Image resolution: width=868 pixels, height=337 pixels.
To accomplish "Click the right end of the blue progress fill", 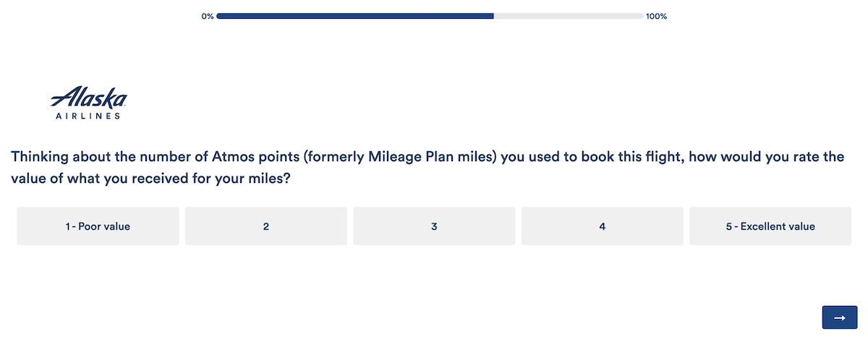I will 491,16.
